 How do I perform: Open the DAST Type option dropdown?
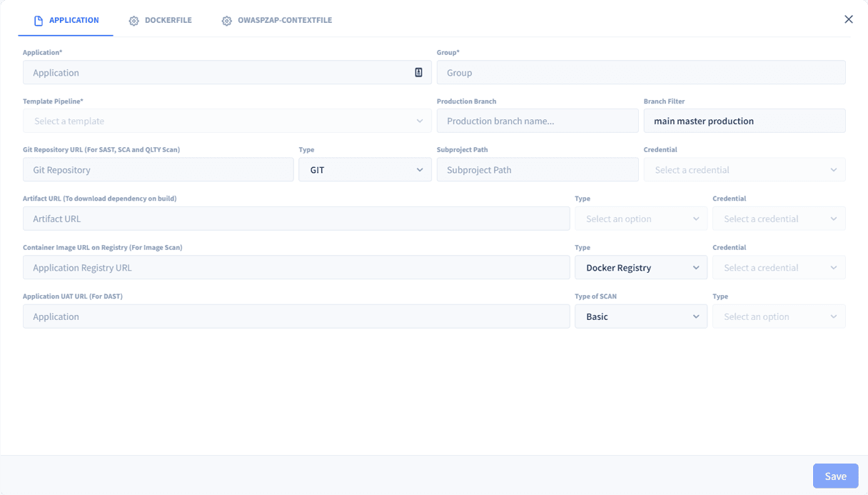(778, 316)
